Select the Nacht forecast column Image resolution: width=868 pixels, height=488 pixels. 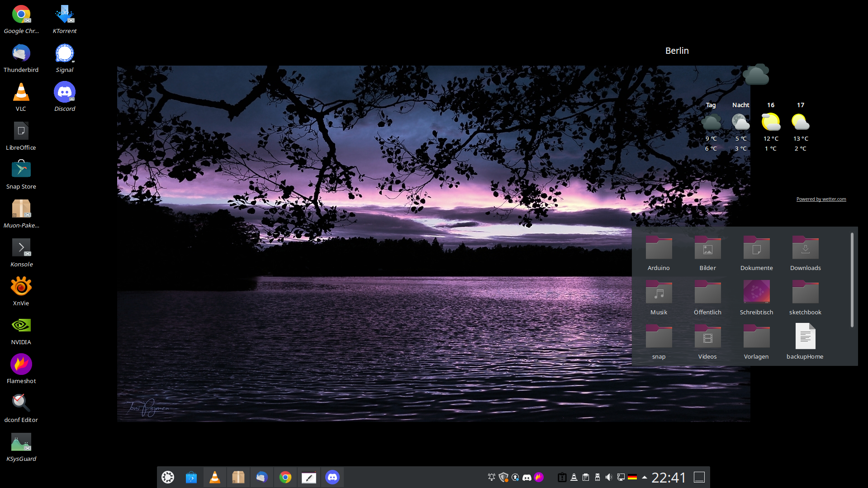tap(741, 127)
